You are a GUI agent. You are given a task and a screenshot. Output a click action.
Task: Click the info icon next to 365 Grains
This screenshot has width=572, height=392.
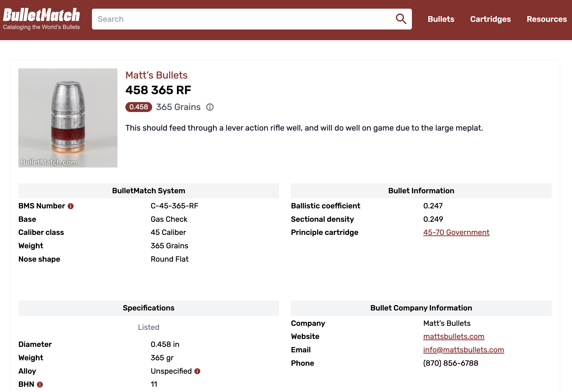coord(210,107)
